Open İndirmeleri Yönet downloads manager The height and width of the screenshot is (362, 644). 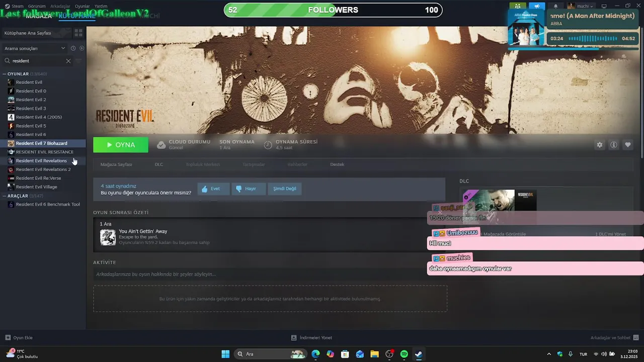click(x=311, y=338)
